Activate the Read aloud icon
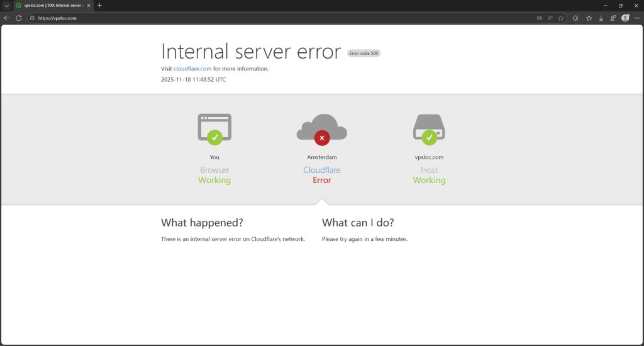The image size is (644, 346). pos(550,18)
